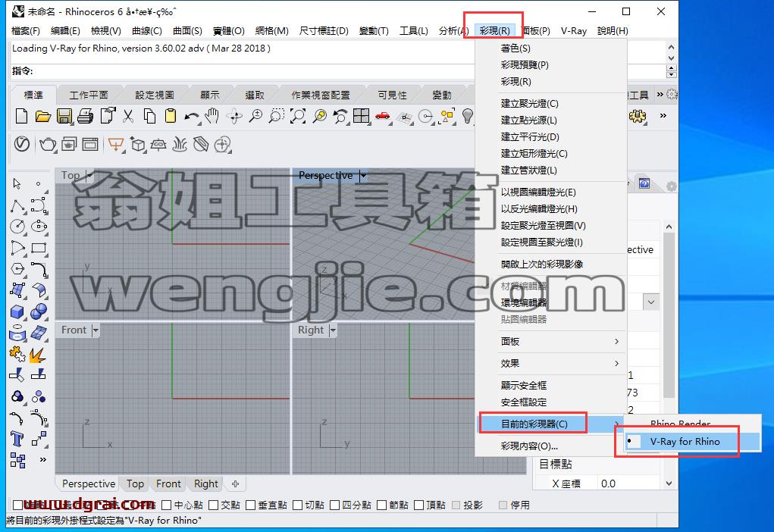Select the Text object tool

pos(17,439)
